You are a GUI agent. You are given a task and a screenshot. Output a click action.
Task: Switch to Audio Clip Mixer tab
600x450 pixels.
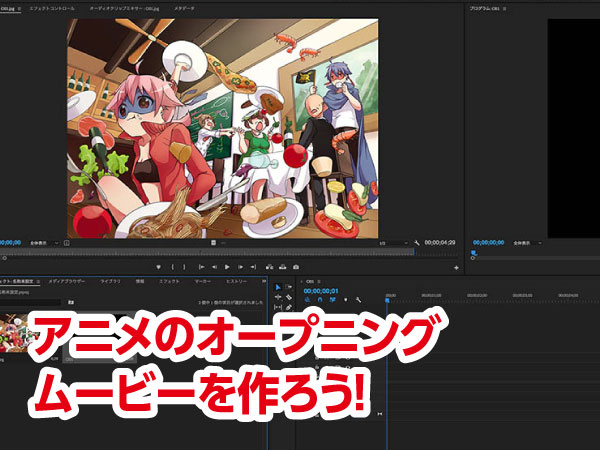point(124,8)
